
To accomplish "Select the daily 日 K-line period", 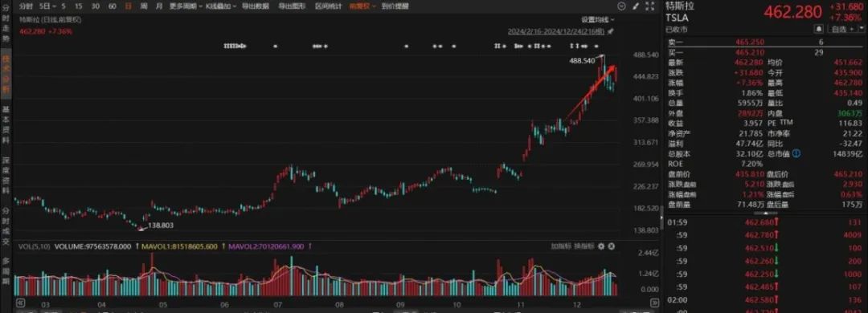I will (129, 6).
